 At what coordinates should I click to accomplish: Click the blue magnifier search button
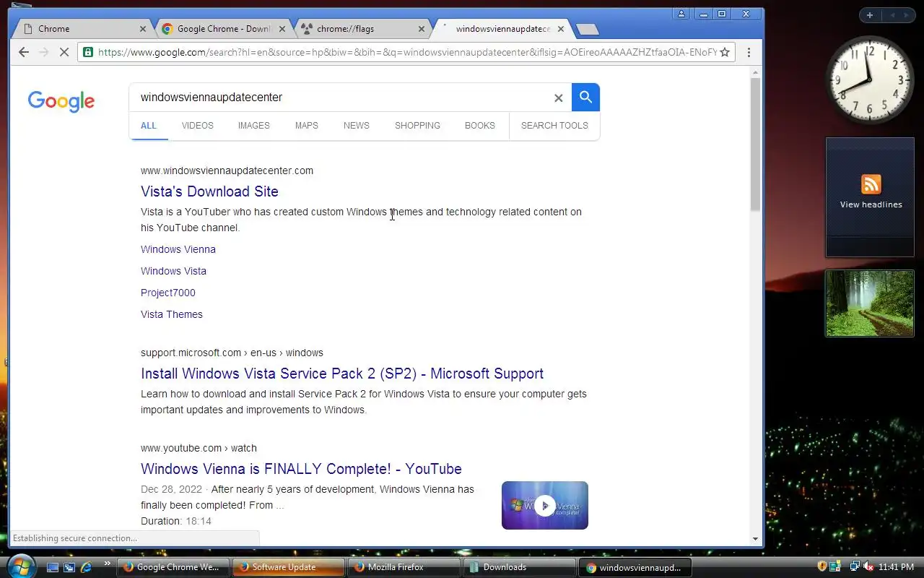(585, 97)
